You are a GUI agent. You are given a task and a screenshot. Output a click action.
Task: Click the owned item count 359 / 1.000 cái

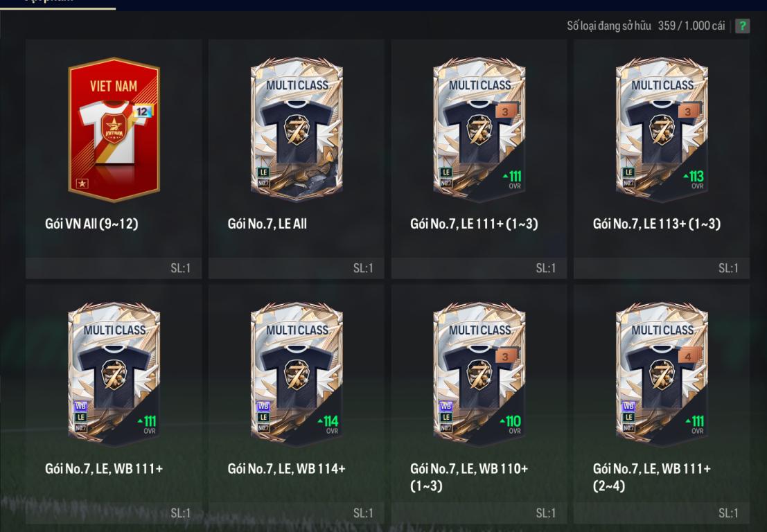691,26
